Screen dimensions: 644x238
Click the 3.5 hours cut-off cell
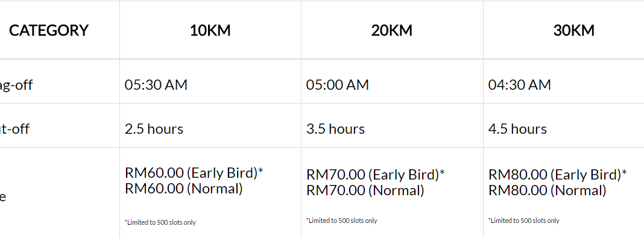pyautogui.click(x=335, y=129)
